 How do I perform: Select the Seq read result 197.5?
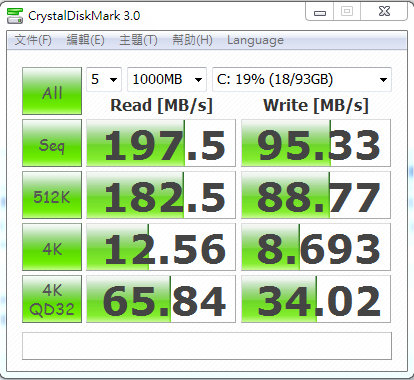click(161, 143)
